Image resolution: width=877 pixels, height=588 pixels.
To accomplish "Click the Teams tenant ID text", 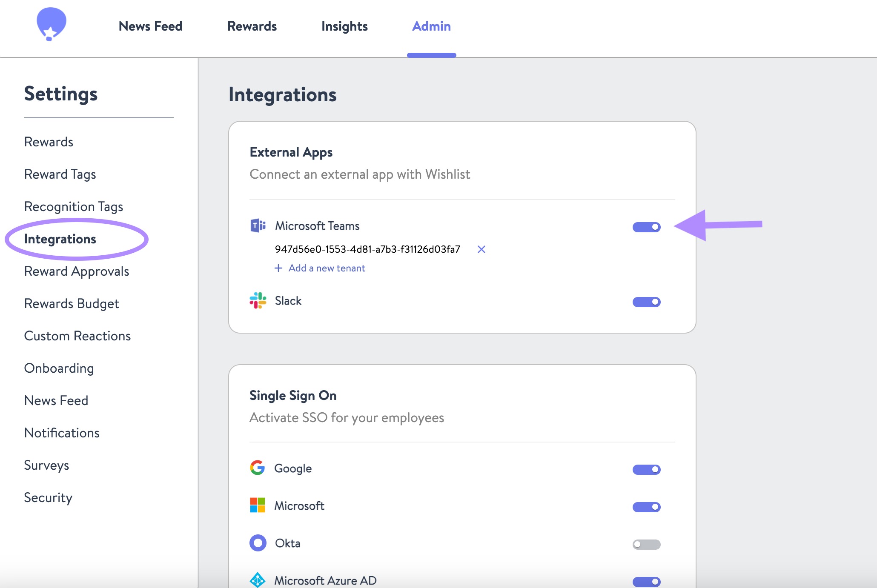I will click(x=367, y=249).
